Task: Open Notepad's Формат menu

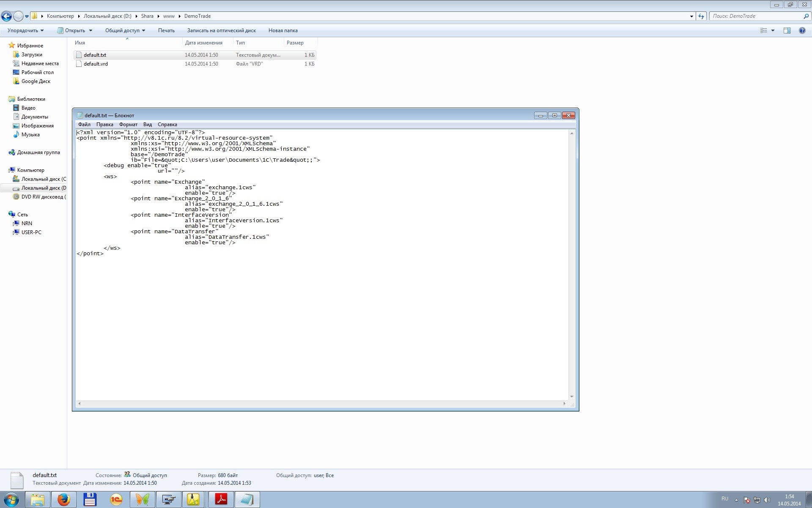Action: coord(128,124)
